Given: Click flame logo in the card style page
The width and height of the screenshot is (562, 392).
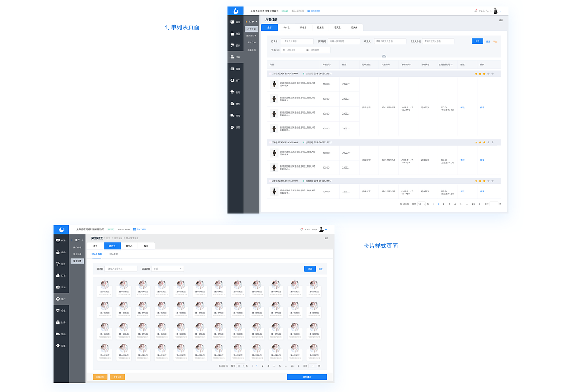Looking at the screenshot, I should pos(61,229).
